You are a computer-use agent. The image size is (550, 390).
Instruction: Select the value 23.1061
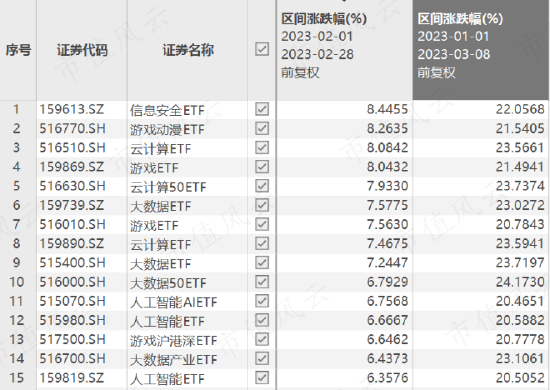click(x=520, y=358)
